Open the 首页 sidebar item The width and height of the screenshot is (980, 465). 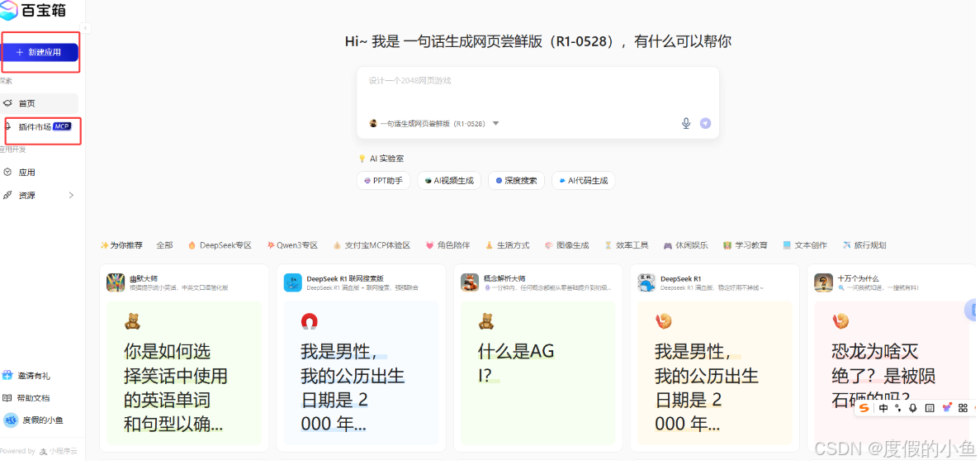[39, 103]
